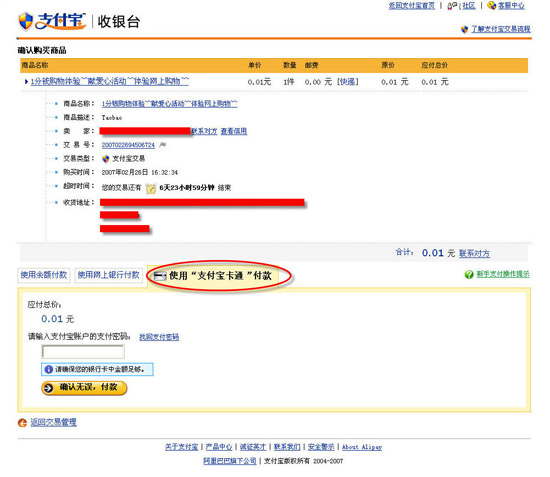This screenshot has width=550, height=477.
Task: Click the note icon beside remaining time
Action: click(150, 188)
